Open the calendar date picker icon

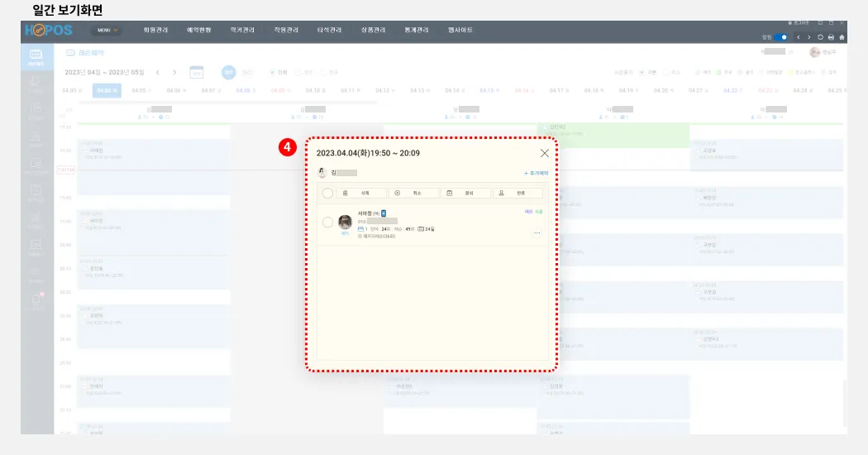197,72
